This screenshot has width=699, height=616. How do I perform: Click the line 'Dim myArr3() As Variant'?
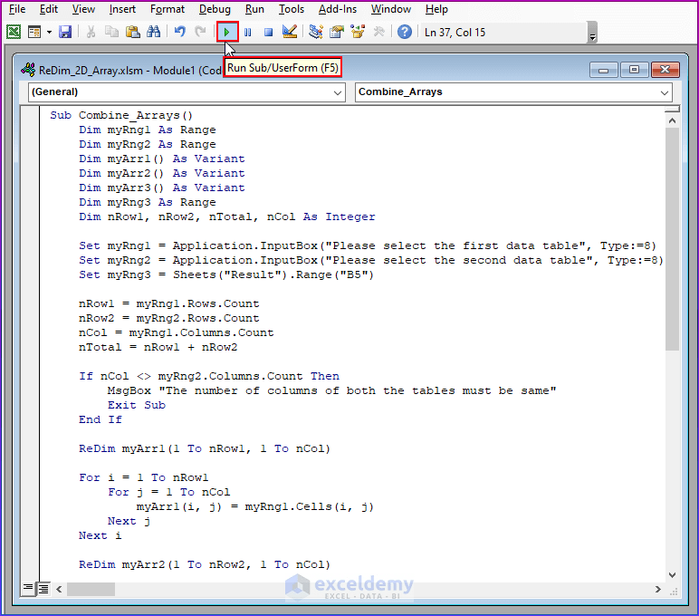162,188
